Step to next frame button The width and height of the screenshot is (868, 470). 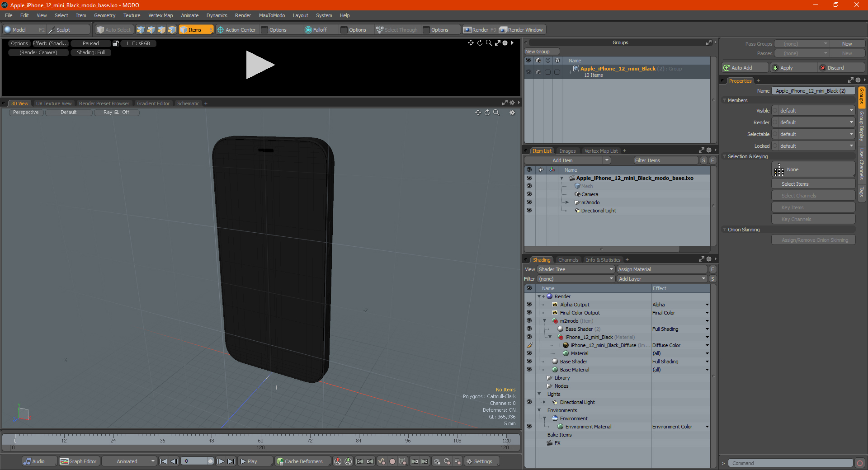coord(221,461)
